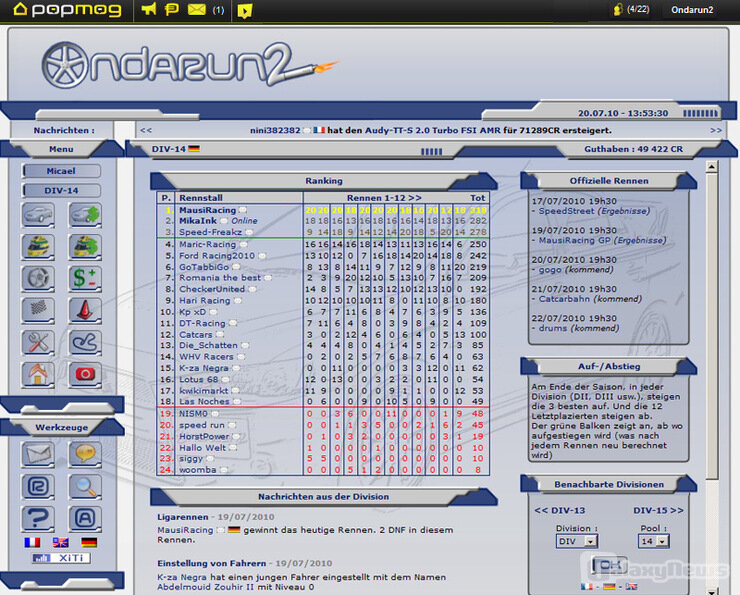Image resolution: width=740 pixels, height=595 pixels.
Task: Click the red power logout icon
Action: (85, 375)
